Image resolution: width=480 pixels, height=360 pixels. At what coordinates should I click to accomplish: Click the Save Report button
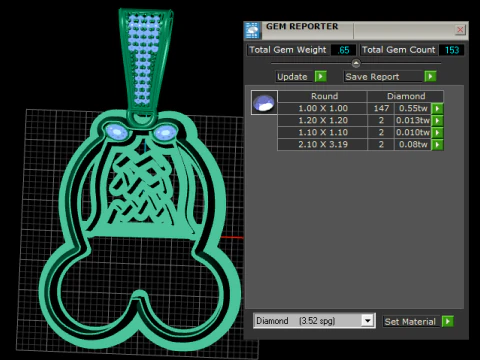pos(383,77)
